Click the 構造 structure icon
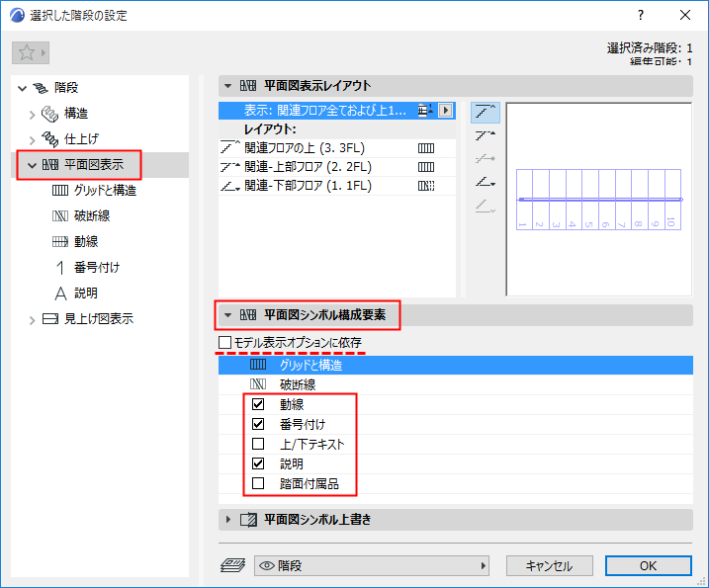This screenshot has width=709, height=588. click(x=49, y=114)
